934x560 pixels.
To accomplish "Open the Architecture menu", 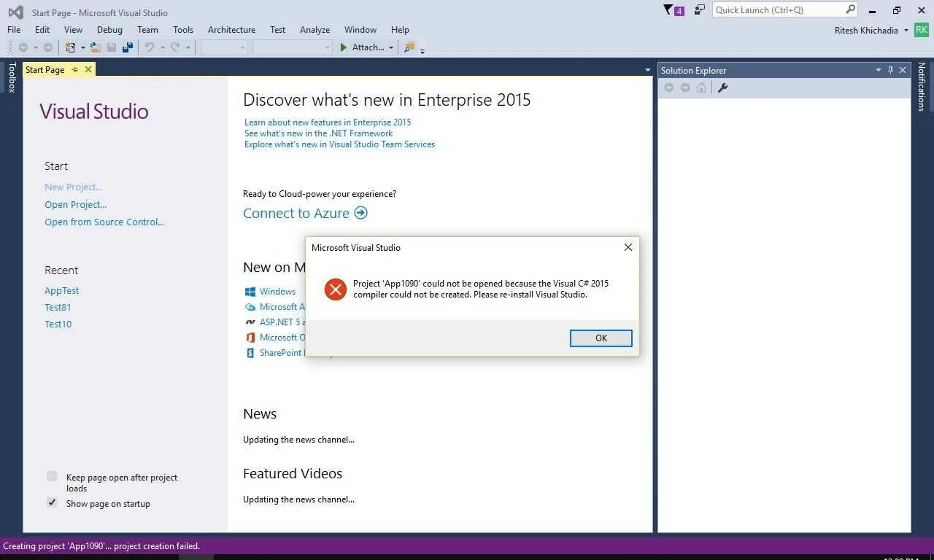I will click(231, 30).
